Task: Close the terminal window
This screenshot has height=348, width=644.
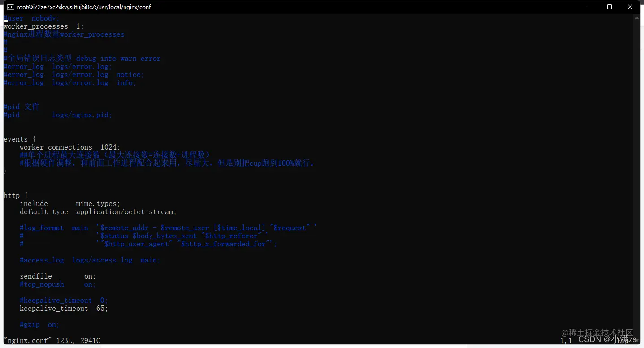Action: (x=630, y=7)
